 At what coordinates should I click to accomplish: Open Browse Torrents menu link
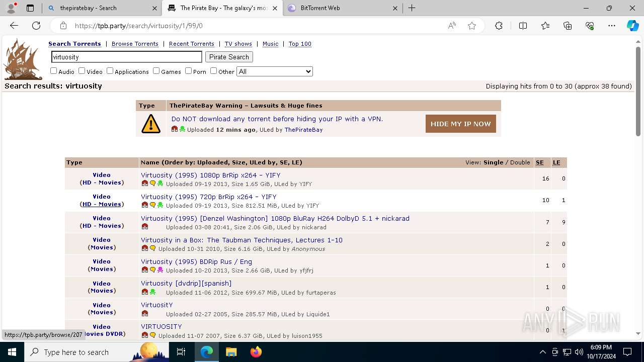point(135,44)
